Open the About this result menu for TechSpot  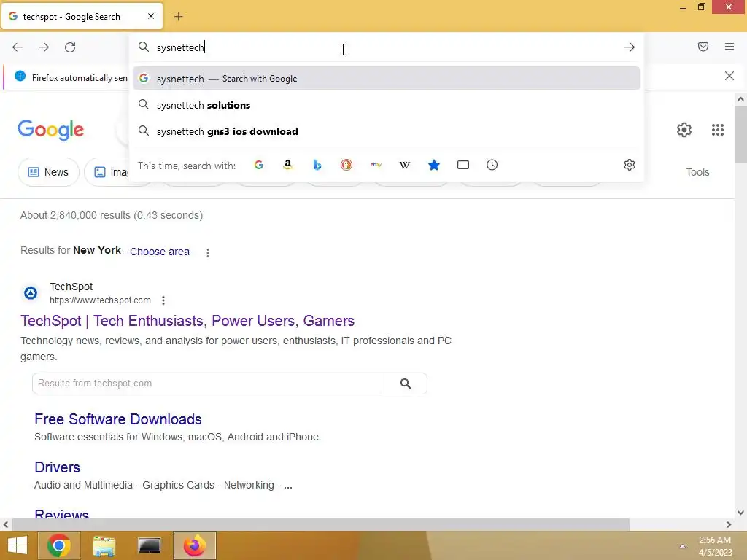[163, 300]
